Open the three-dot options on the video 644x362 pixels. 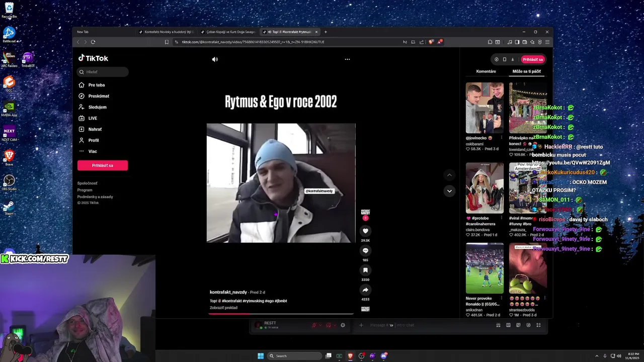click(347, 59)
